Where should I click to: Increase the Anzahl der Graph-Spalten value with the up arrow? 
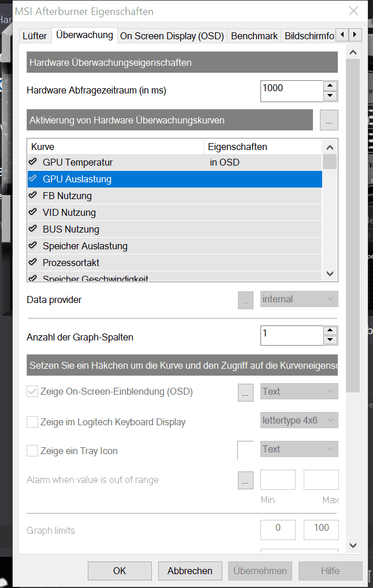330,331
